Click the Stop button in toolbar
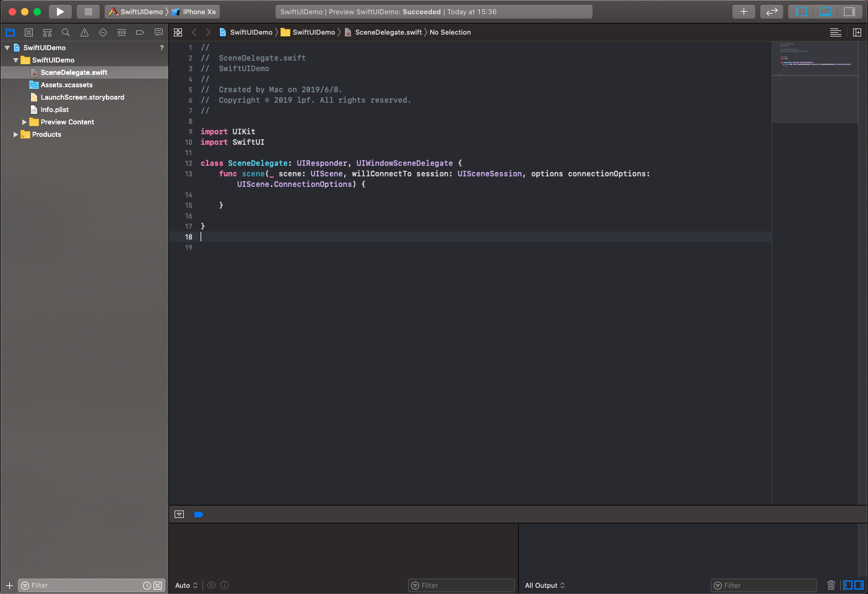The height and width of the screenshot is (594, 868). pyautogui.click(x=88, y=12)
